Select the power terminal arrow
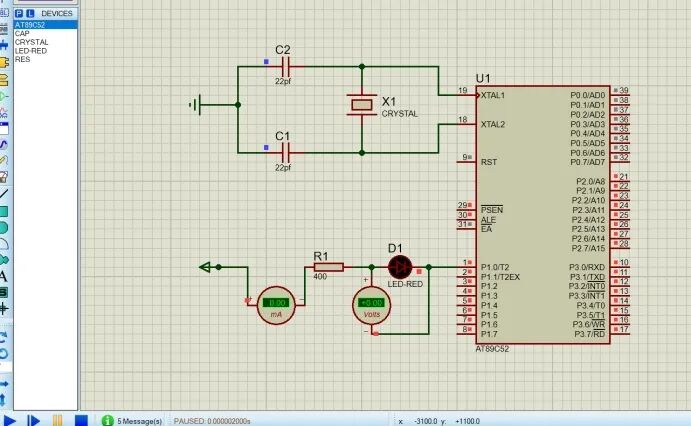 [205, 267]
